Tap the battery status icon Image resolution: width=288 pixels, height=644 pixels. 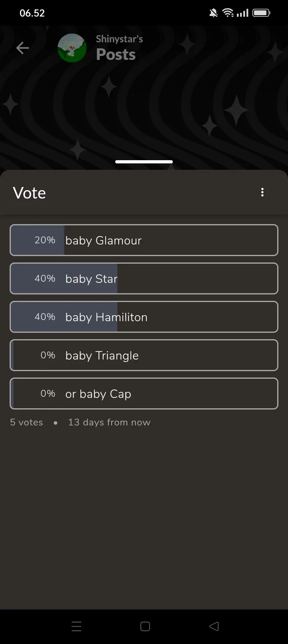coord(261,13)
